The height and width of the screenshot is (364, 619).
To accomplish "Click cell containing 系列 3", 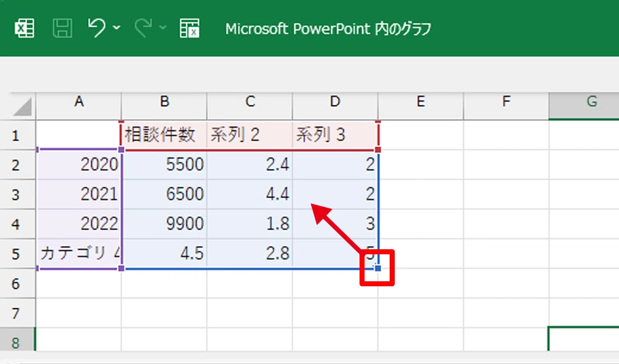I will 335,135.
